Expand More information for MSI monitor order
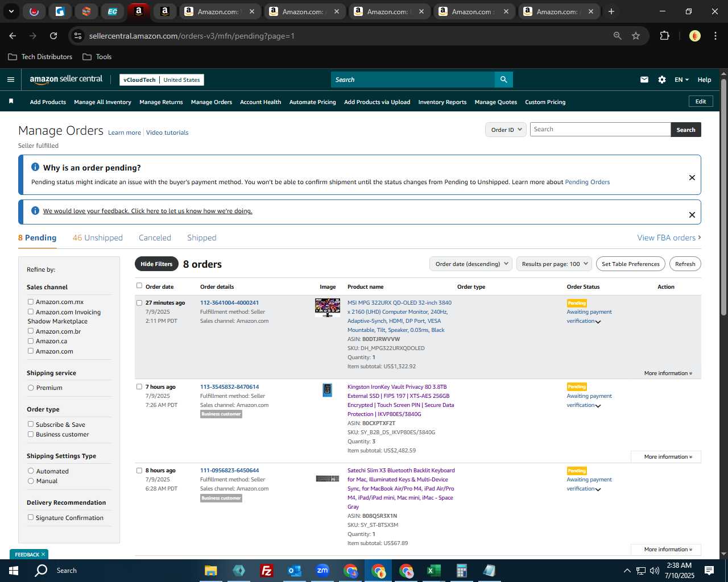Image resolution: width=728 pixels, height=582 pixels. click(668, 373)
